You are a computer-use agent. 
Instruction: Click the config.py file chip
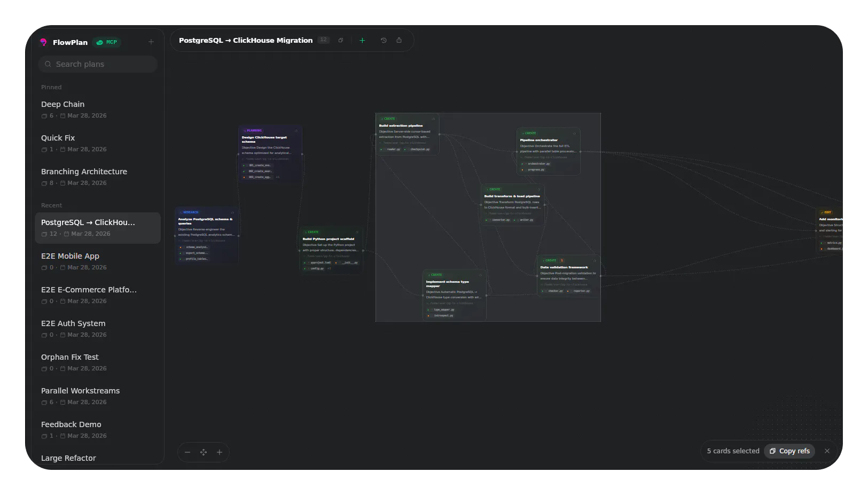pyautogui.click(x=315, y=268)
